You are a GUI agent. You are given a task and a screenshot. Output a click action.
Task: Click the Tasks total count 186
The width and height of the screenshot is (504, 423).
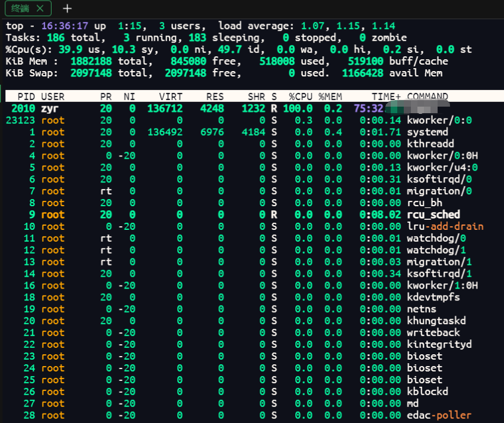(x=56, y=38)
